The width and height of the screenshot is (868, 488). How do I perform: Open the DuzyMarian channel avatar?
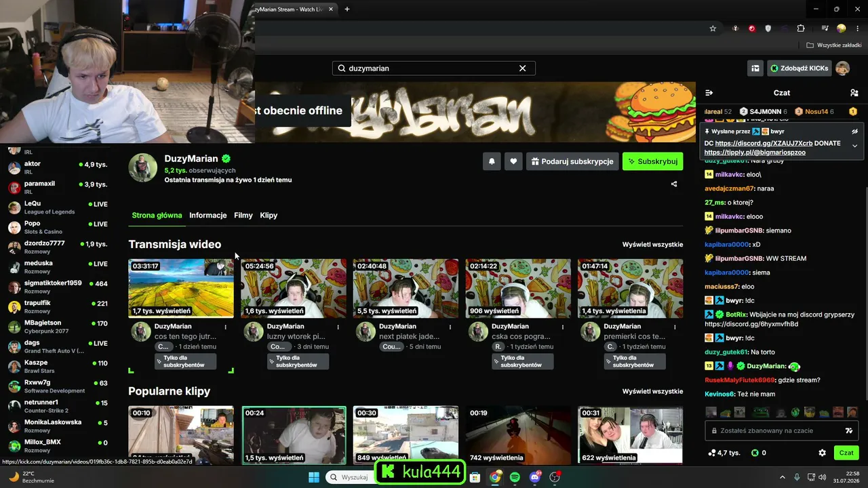click(x=143, y=167)
